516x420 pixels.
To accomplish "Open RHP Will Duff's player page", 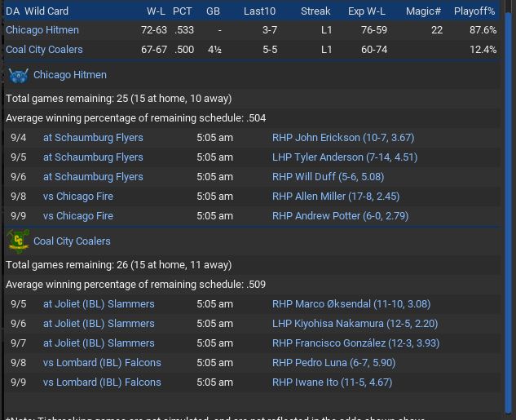I will point(328,177).
